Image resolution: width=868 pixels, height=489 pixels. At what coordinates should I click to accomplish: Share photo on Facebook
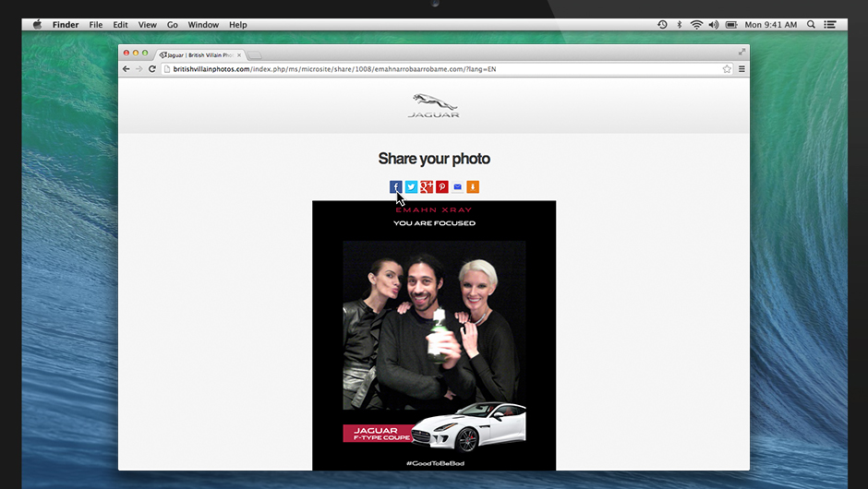(395, 187)
